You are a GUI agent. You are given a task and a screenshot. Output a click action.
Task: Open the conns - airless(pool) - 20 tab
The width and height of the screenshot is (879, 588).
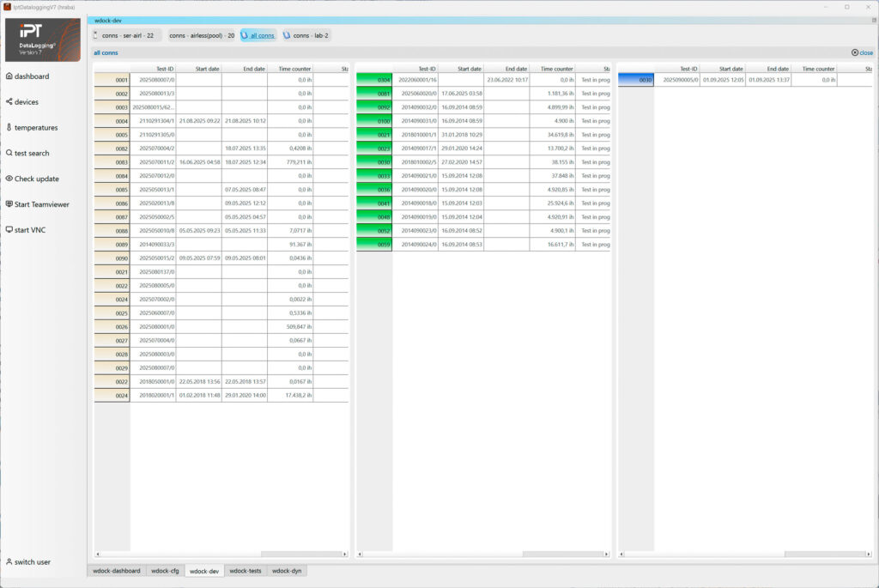(196, 35)
